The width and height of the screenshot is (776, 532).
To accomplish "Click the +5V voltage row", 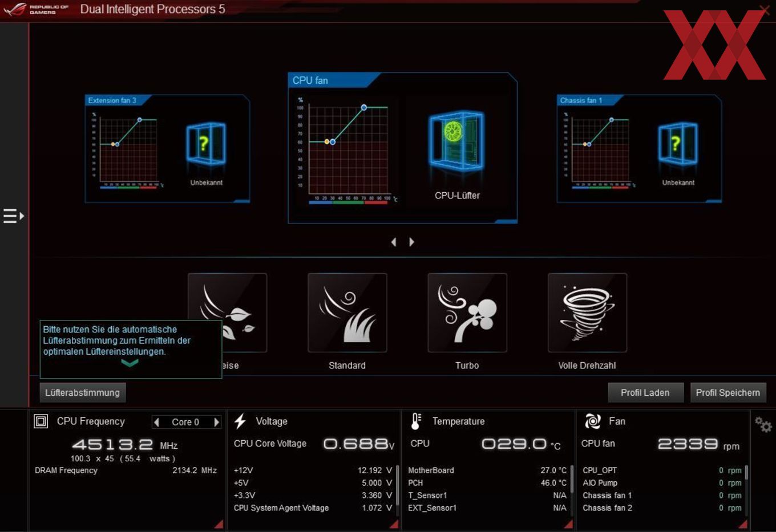I will pyautogui.click(x=313, y=483).
